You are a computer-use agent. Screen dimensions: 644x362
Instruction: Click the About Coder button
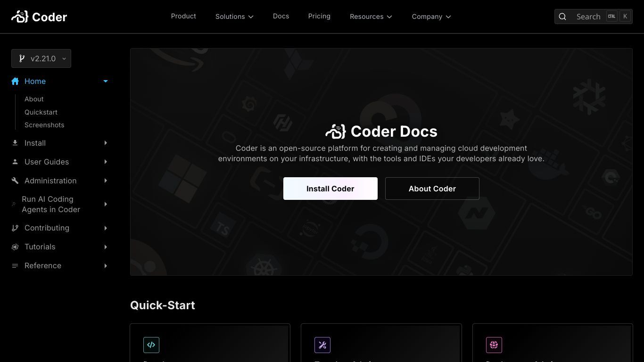[432, 189]
